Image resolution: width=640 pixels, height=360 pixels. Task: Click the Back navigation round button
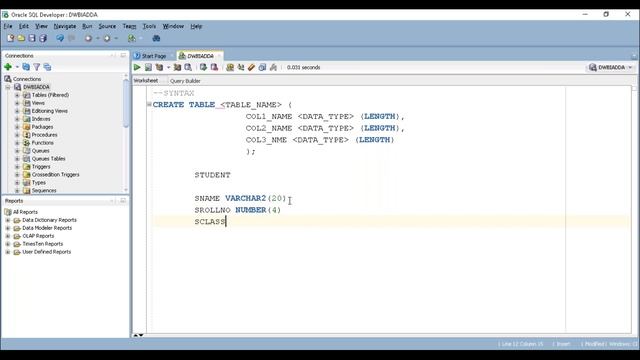tap(88, 38)
